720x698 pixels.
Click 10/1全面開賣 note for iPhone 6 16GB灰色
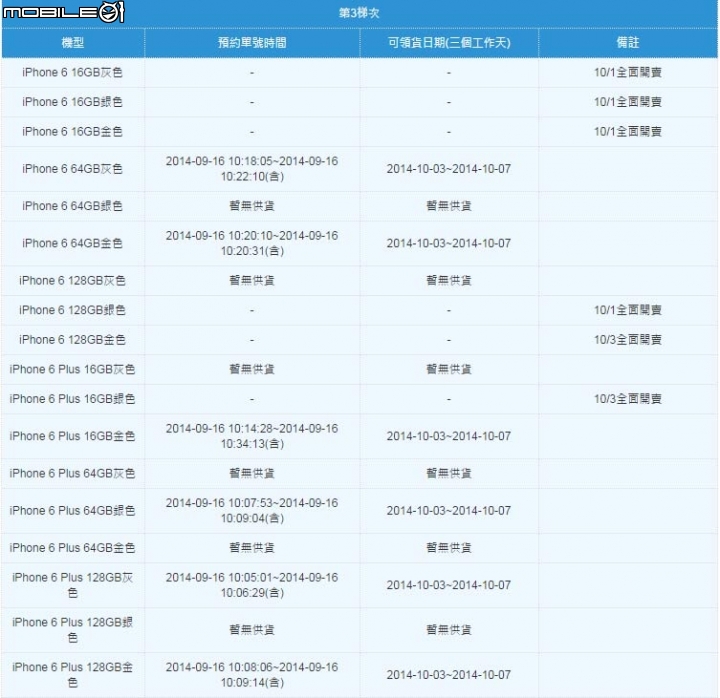628,73
